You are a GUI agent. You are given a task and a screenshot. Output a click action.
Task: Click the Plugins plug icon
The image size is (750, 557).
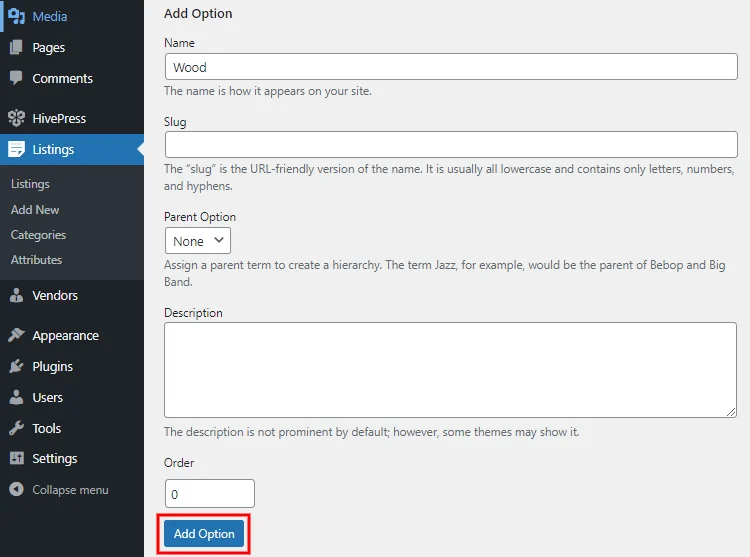pos(16,366)
